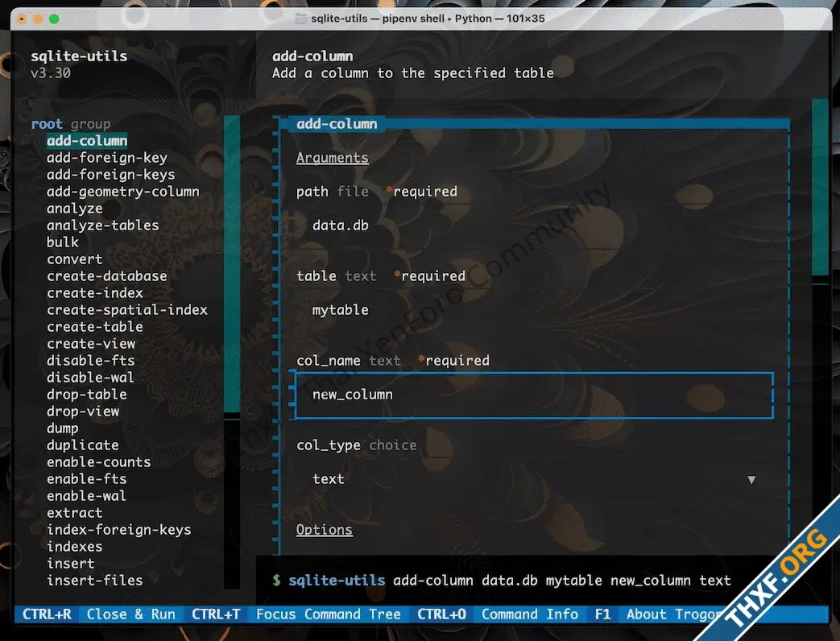Select the insert command
840x641 pixels.
tap(71, 564)
